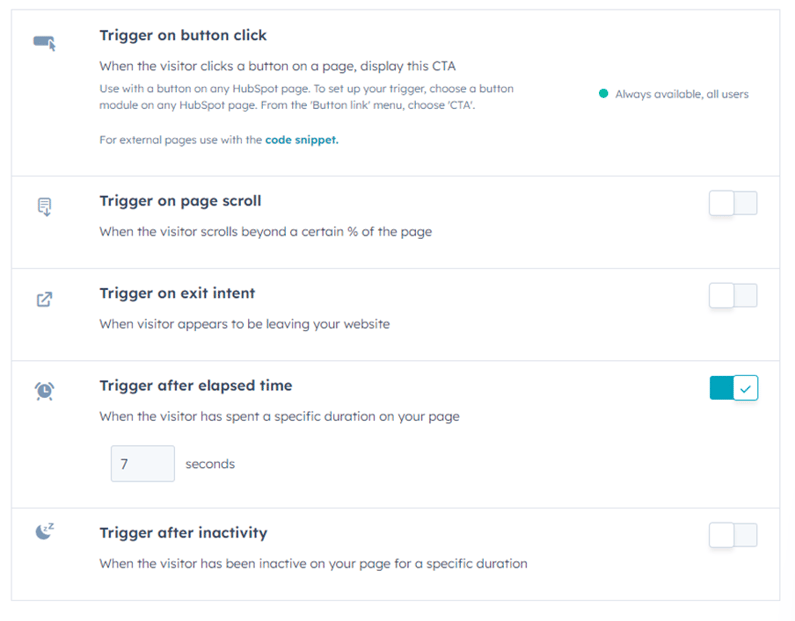Click the checkmark on elapsed time toggle
Screen dimensions: 795x621
pos(745,388)
